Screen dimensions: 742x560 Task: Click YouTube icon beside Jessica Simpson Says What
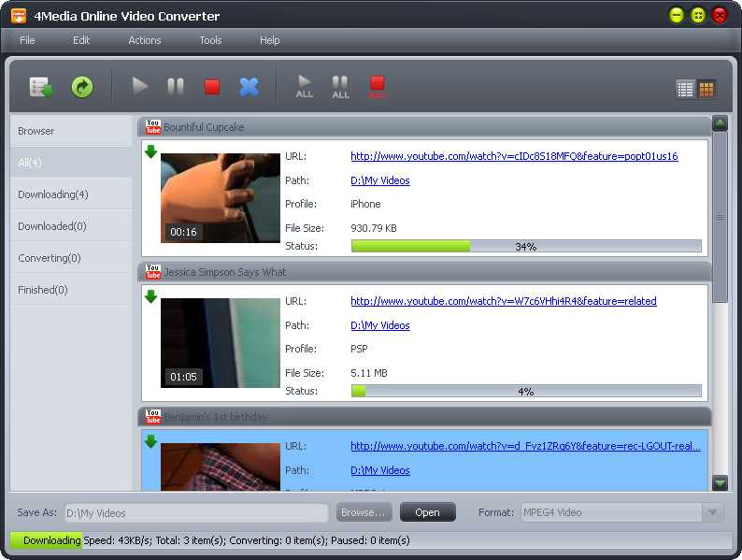click(x=153, y=272)
